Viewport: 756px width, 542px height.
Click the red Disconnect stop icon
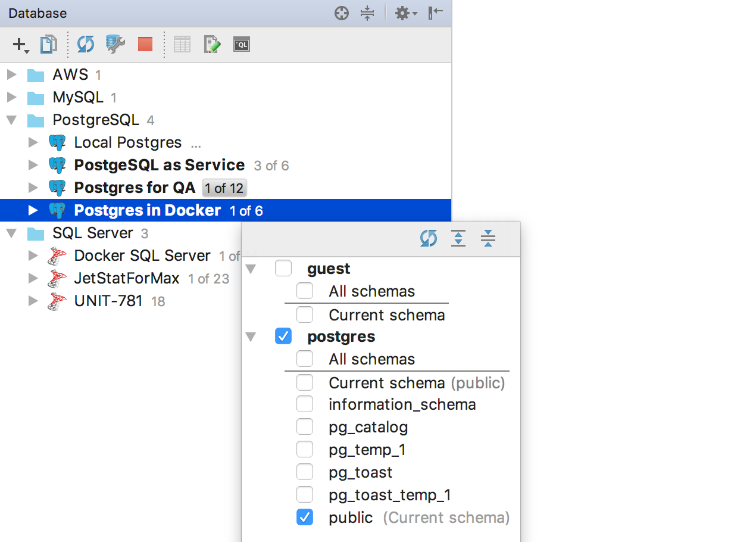tap(145, 44)
